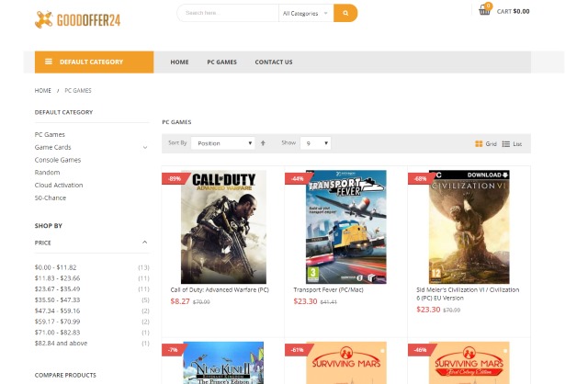This screenshot has width=588, height=384.
Task: Filter by price $23.67 - $35.49
Action: pos(57,289)
